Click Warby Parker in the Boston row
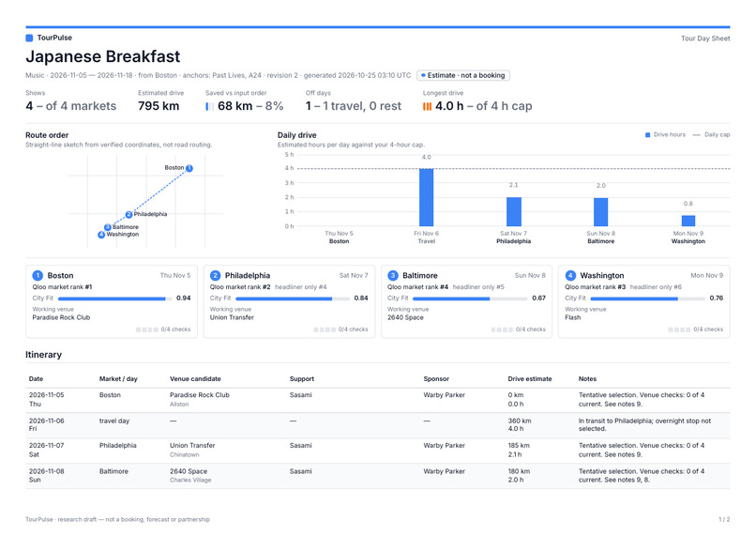This screenshot has width=756, height=535. coord(444,394)
